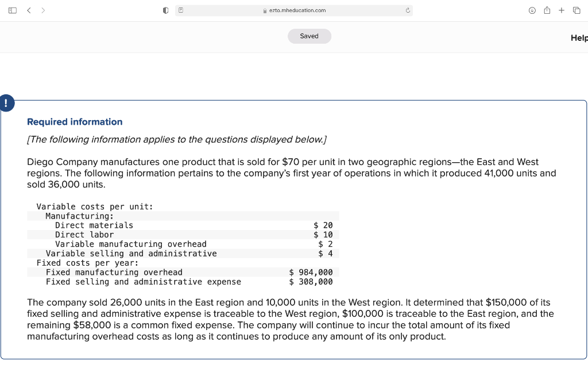Open the Help menu
This screenshot has width=588, height=368.
point(579,38)
